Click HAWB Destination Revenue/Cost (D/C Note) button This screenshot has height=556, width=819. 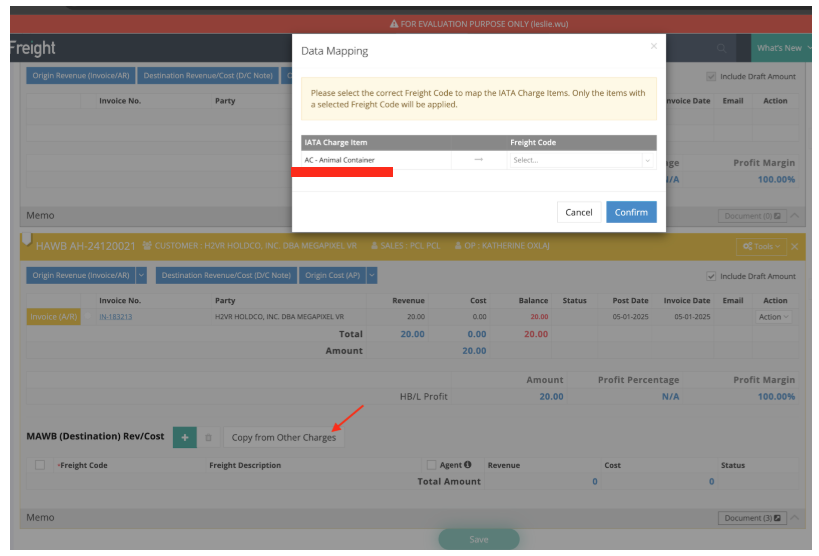[x=226, y=275]
